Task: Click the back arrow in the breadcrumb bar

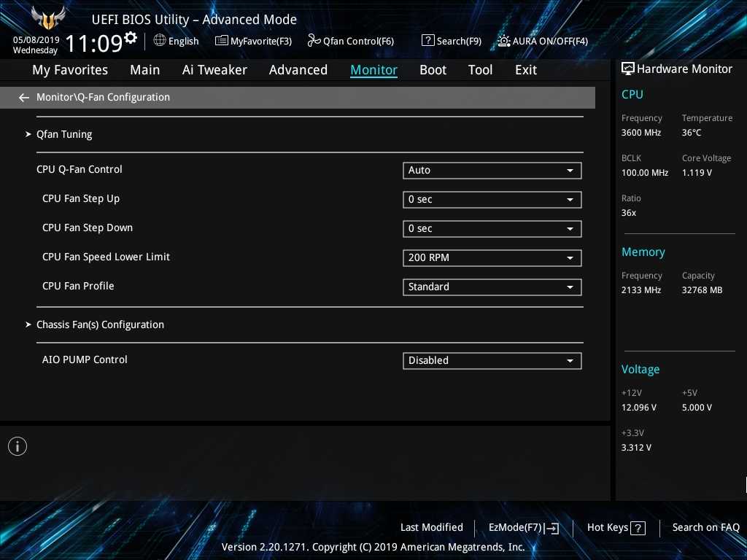Action: 24,98
